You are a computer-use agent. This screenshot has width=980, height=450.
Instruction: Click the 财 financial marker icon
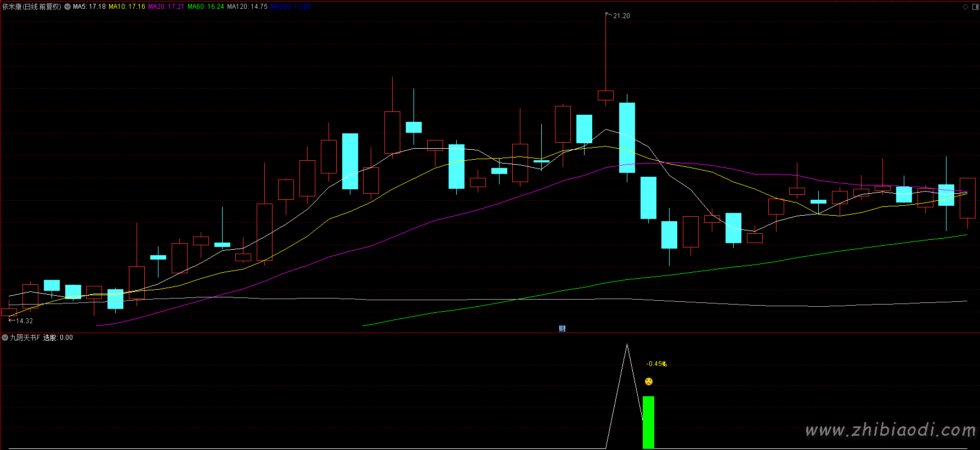point(562,328)
